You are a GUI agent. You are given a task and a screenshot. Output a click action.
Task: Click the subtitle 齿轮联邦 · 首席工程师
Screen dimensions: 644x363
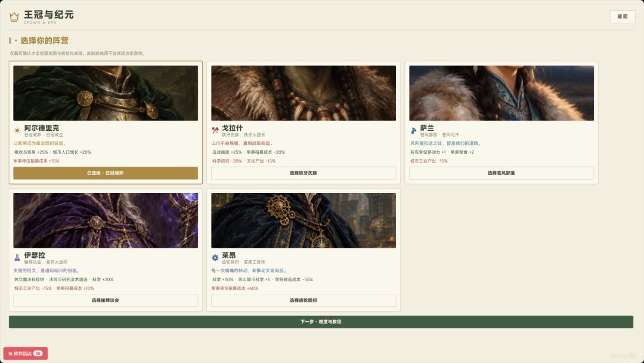click(x=243, y=262)
